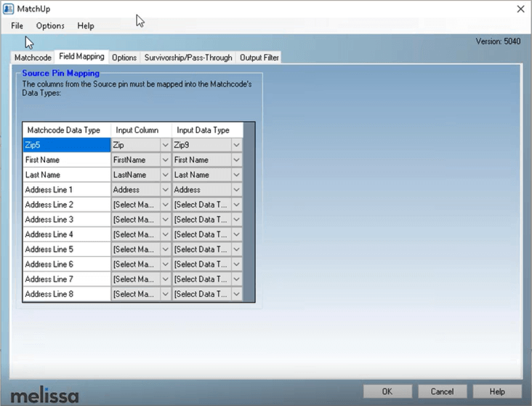Open the Options menu in menu bar

50,25
